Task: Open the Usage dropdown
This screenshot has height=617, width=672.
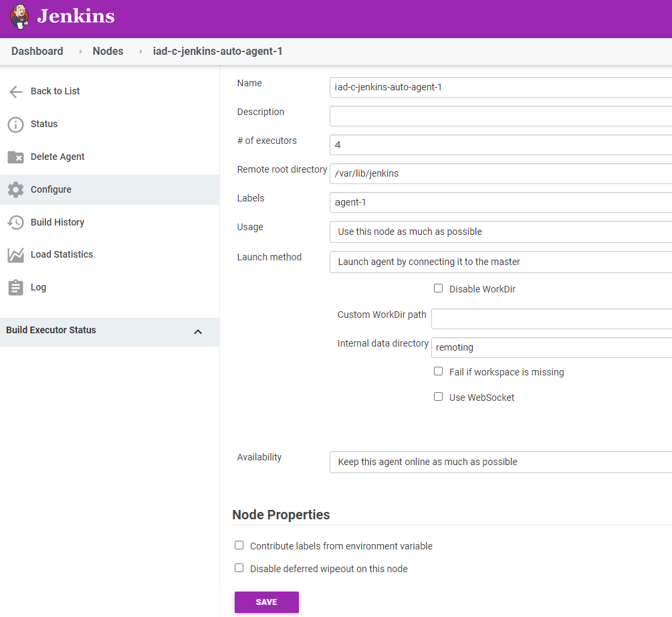Action: point(501,232)
